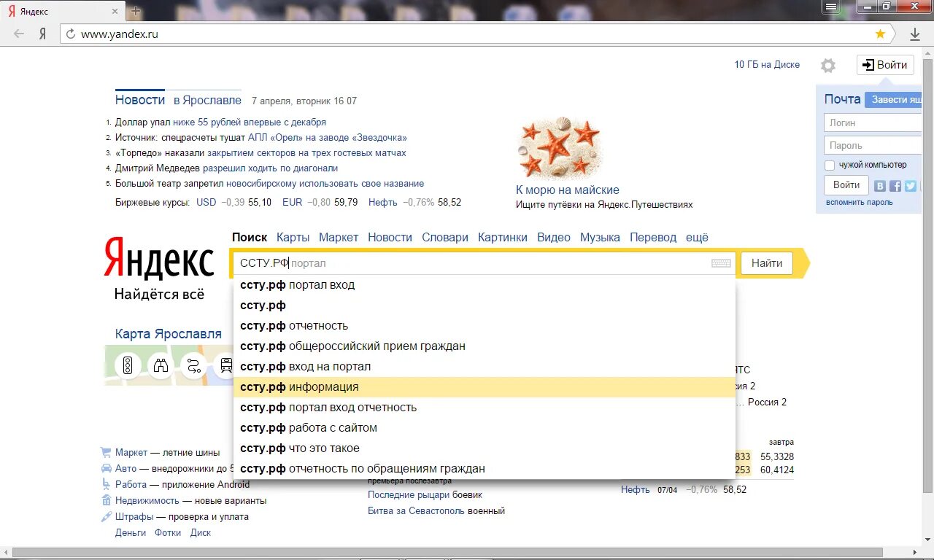
Task: Go back with browser back arrow
Action: (19, 34)
